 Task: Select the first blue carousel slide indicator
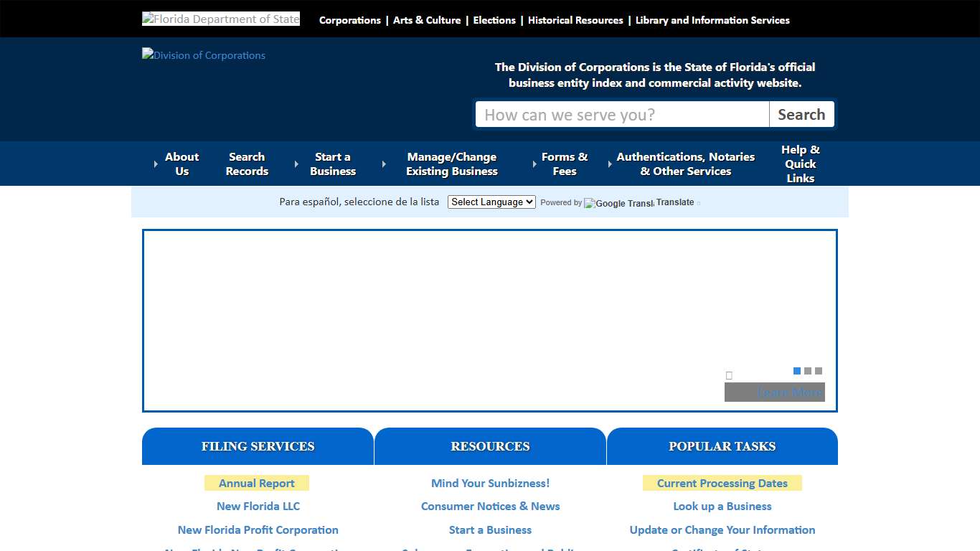[x=796, y=371]
